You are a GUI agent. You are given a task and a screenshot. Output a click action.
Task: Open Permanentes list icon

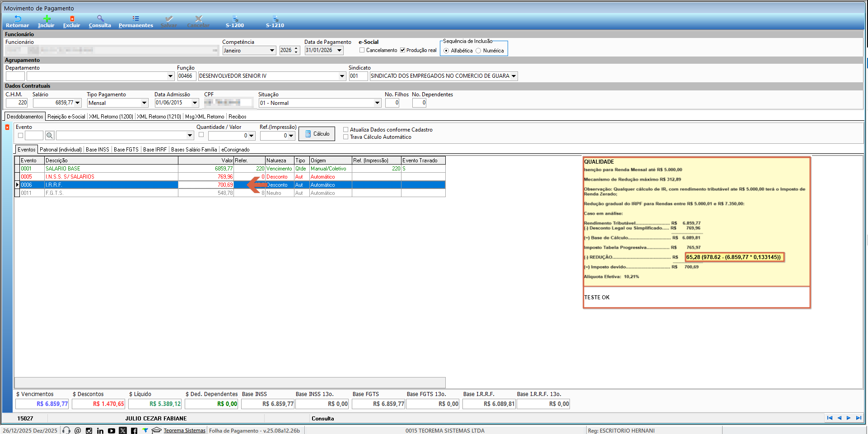[x=135, y=19]
